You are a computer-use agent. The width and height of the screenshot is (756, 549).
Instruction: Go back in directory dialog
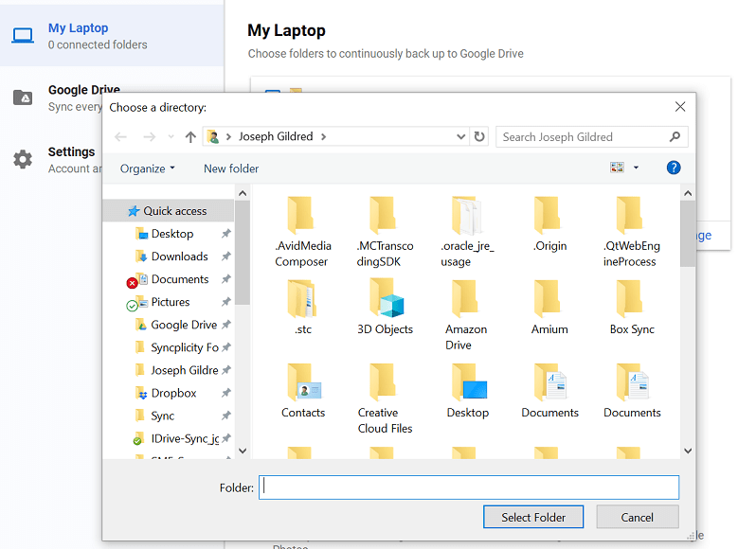120,136
